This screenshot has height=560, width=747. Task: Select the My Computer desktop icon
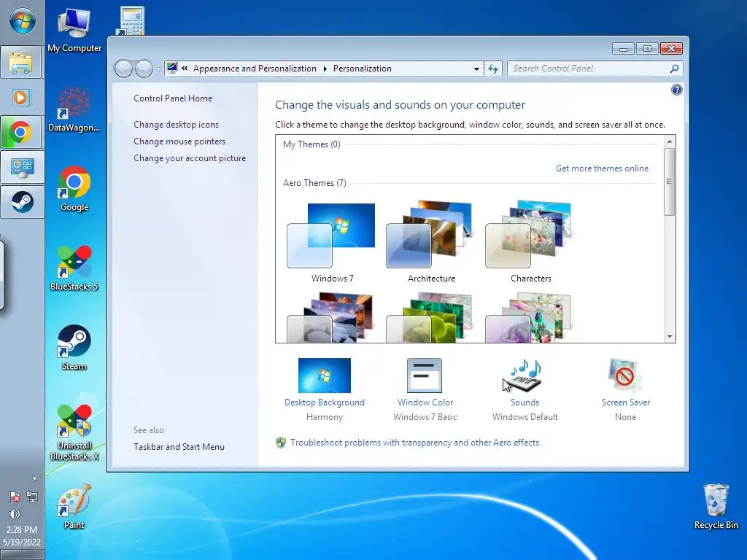(74, 30)
